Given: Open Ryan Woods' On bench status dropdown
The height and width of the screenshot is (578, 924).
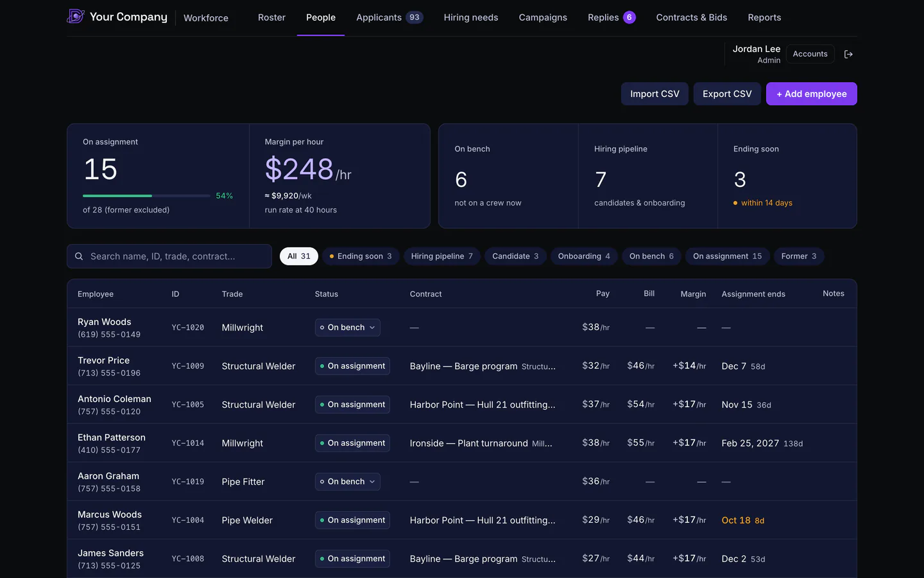Looking at the screenshot, I should 347,328.
